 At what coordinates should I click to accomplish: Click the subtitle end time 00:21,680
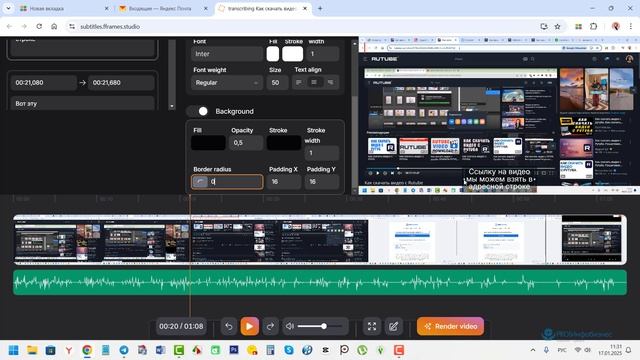121,82
